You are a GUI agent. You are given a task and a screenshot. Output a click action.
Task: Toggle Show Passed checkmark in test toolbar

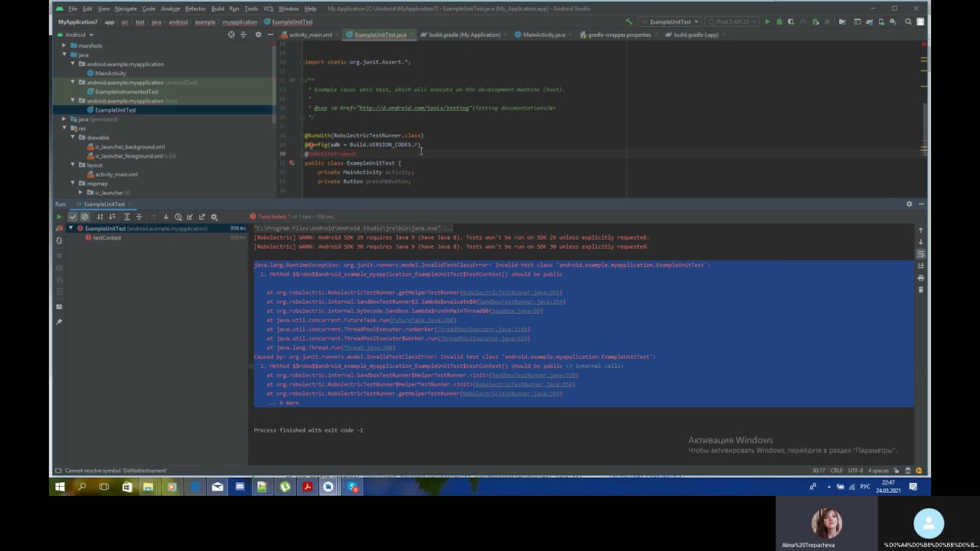point(73,217)
